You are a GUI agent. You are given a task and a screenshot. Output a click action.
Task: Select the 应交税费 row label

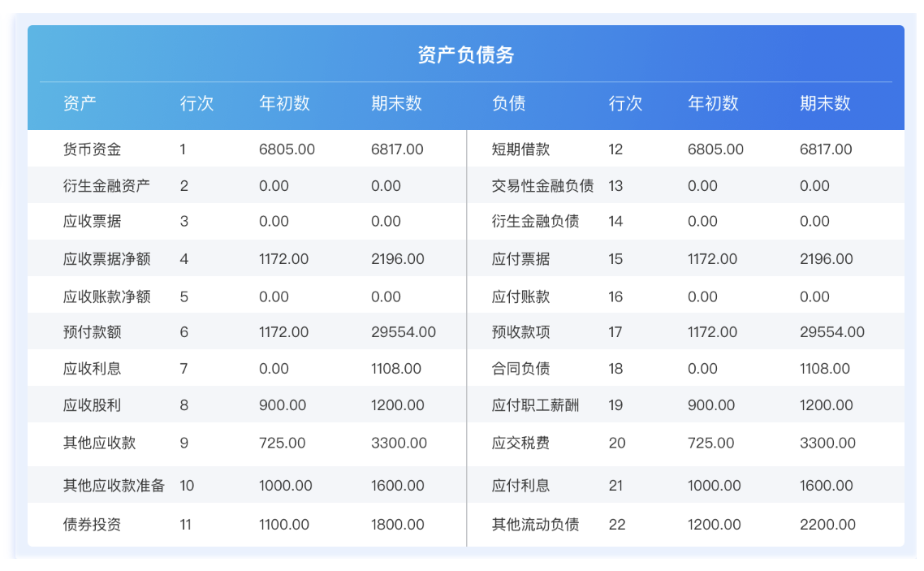[521, 443]
